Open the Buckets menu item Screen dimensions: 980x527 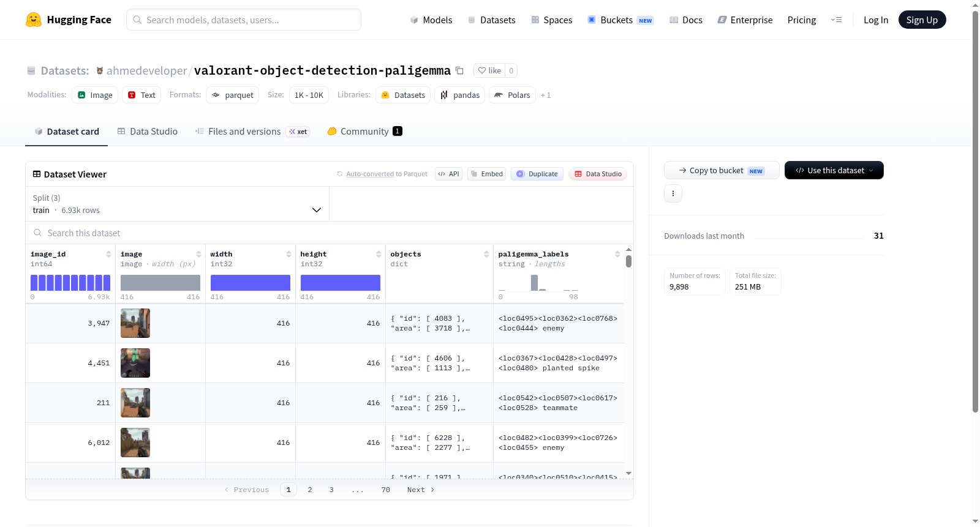pos(620,20)
